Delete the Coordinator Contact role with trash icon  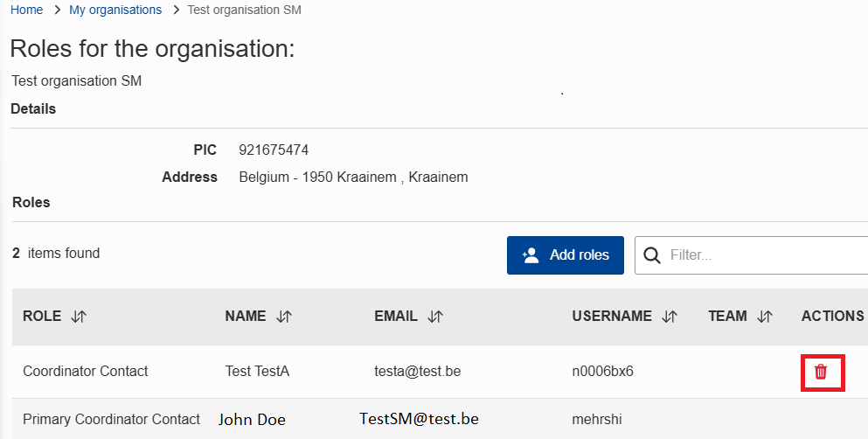(x=820, y=372)
